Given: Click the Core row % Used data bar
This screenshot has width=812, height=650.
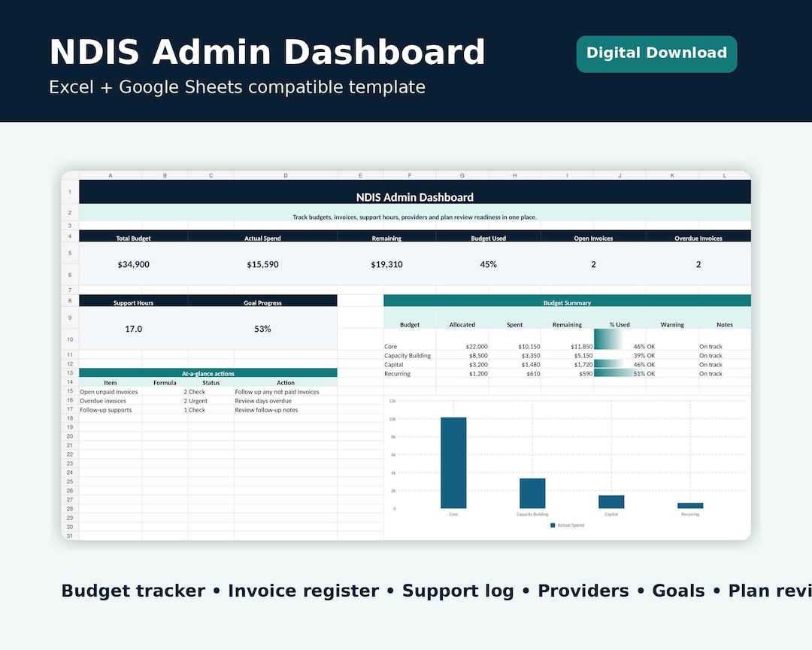Looking at the screenshot, I should click(608, 339).
